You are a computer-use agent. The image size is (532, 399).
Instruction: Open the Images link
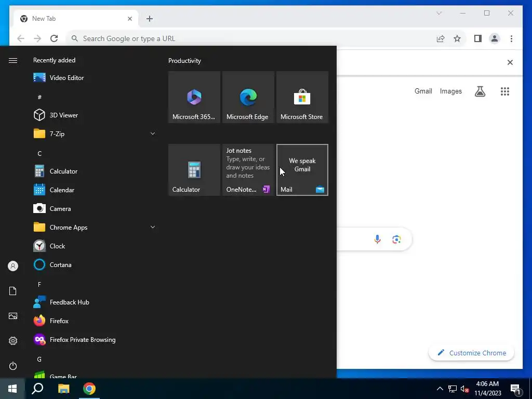450,91
